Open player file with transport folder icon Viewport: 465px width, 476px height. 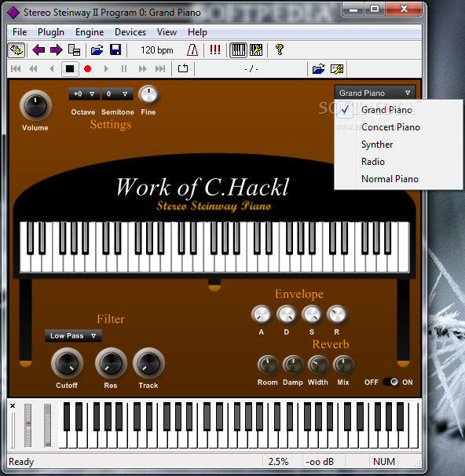click(x=318, y=69)
